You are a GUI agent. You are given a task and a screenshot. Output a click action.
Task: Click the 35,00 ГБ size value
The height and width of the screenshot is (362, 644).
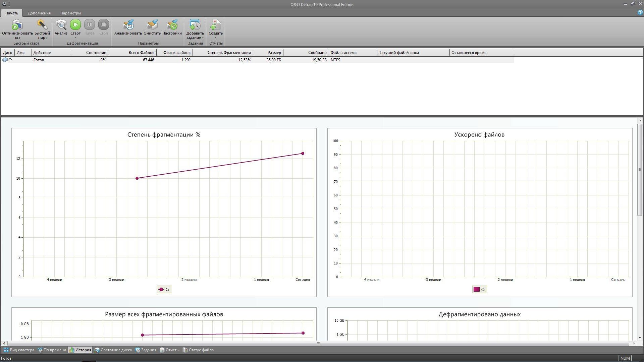274,60
